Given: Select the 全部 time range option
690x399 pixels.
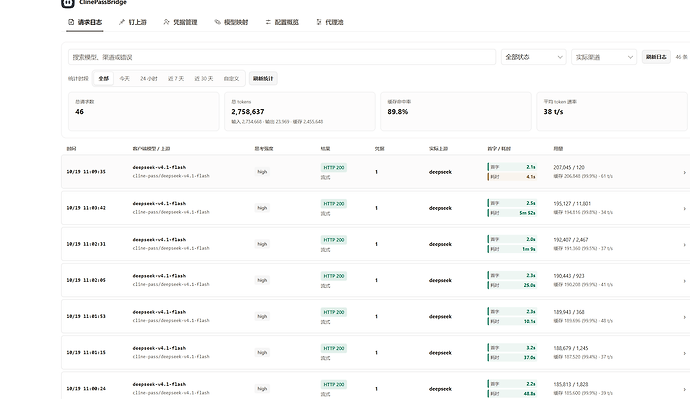Looking at the screenshot, I should 104,79.
